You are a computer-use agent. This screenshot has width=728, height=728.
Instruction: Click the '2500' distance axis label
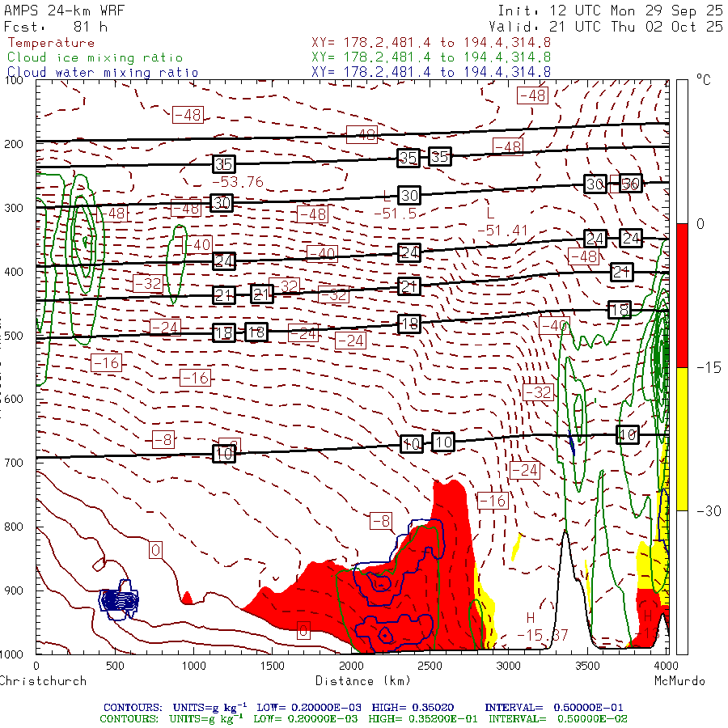pos(430,666)
